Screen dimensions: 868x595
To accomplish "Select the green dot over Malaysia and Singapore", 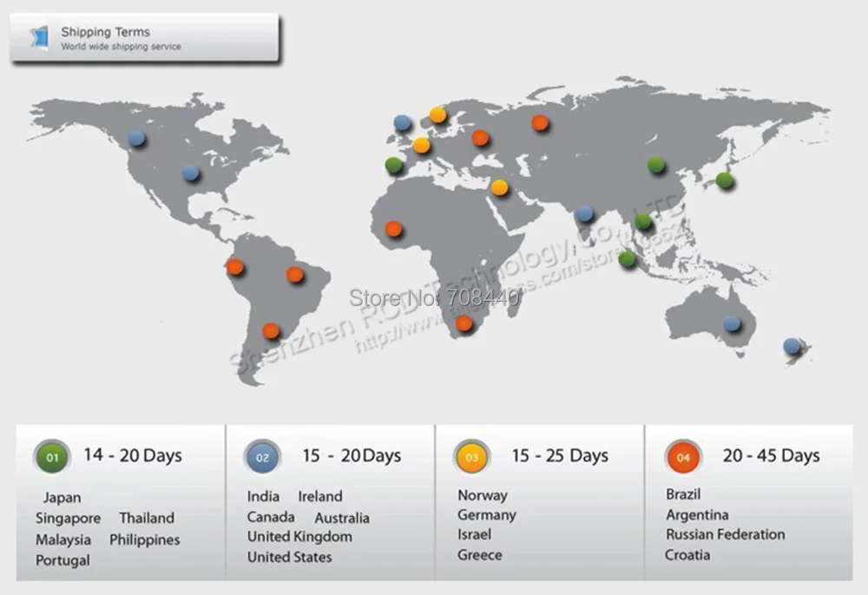I will coord(628,258).
